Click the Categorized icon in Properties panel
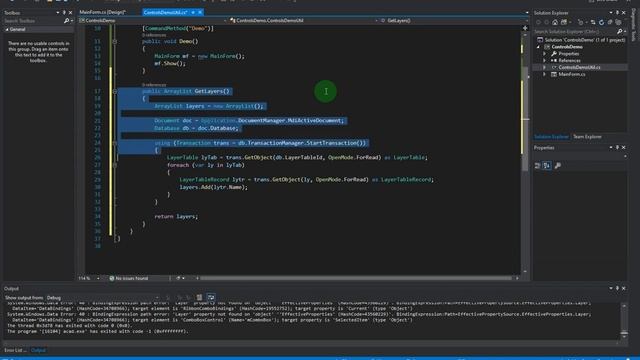The width and height of the screenshot is (640, 360). pos(538,165)
